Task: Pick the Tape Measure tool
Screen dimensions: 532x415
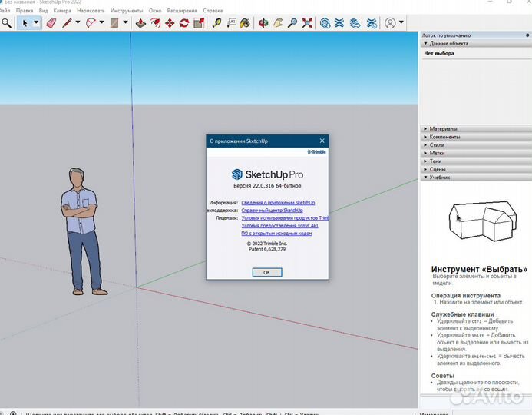Action: pos(216,23)
